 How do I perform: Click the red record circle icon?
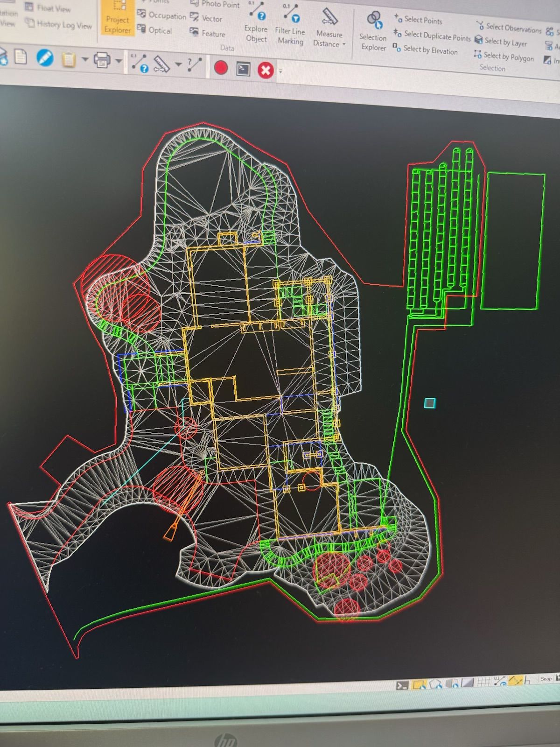tap(221, 68)
